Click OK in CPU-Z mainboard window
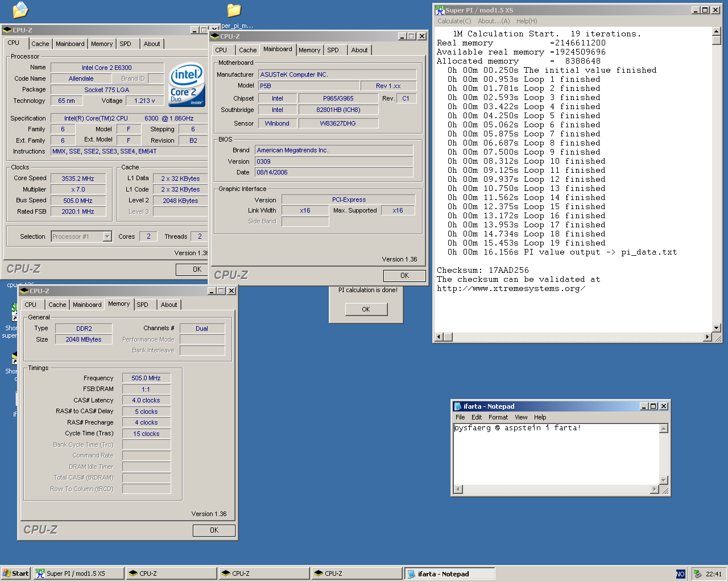The height and width of the screenshot is (582, 728). 404,276
